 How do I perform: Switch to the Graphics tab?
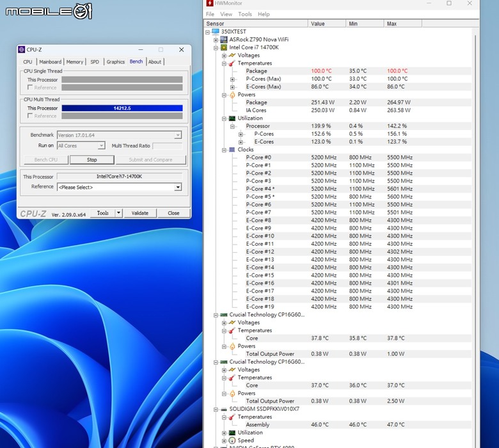point(116,62)
